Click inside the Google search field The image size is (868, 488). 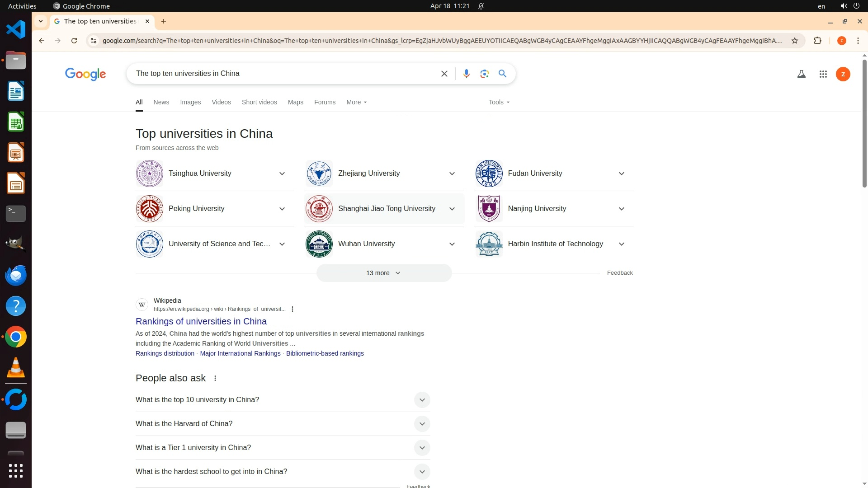[280, 74]
